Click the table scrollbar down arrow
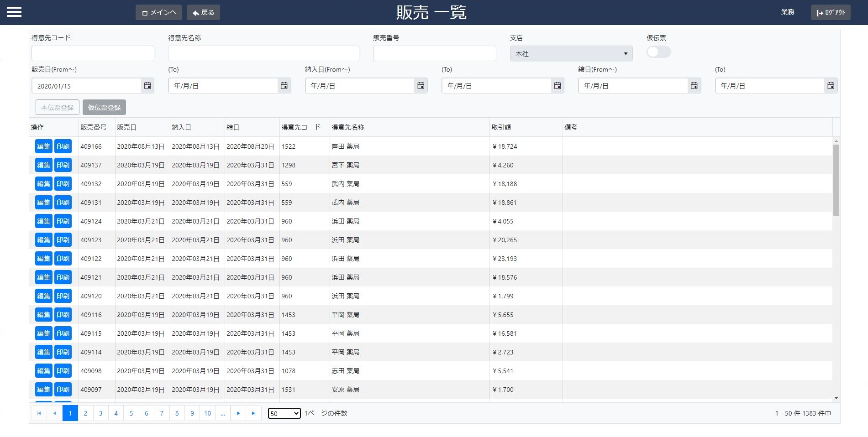The image size is (868, 437). click(x=836, y=398)
